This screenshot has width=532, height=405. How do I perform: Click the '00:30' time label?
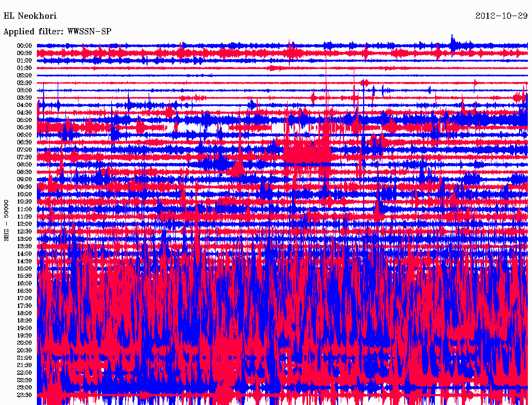[24, 53]
